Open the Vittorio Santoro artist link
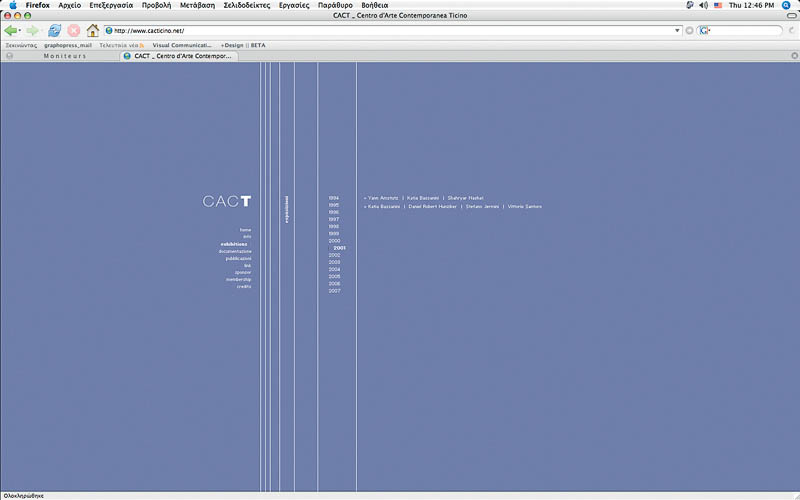The width and height of the screenshot is (800, 500). (x=524, y=207)
